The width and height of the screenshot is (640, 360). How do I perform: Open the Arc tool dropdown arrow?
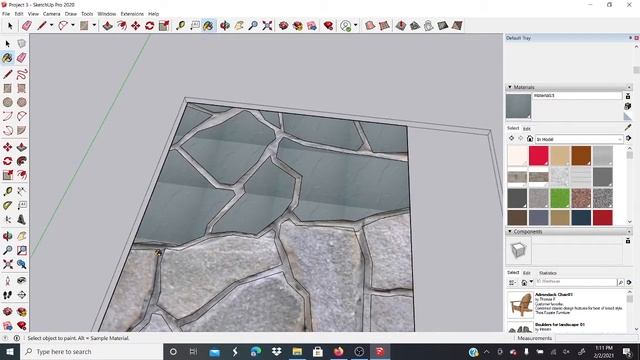(x=73, y=25)
